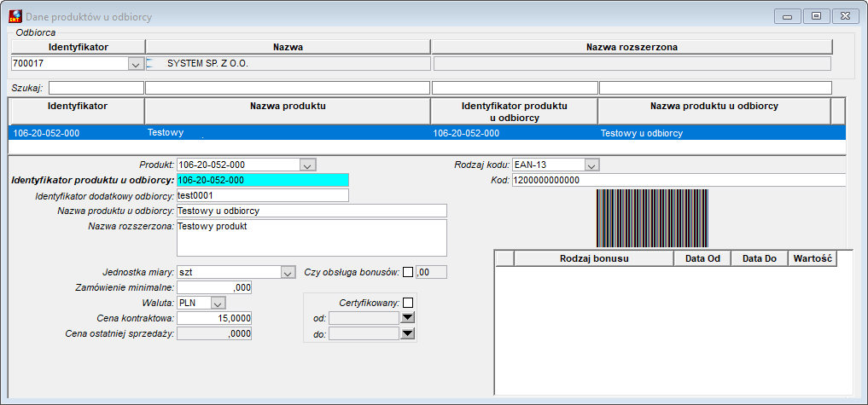The height and width of the screenshot is (405, 868).
Task: Click the Identyfikator dodatkowy field test0001
Action: click(x=262, y=195)
